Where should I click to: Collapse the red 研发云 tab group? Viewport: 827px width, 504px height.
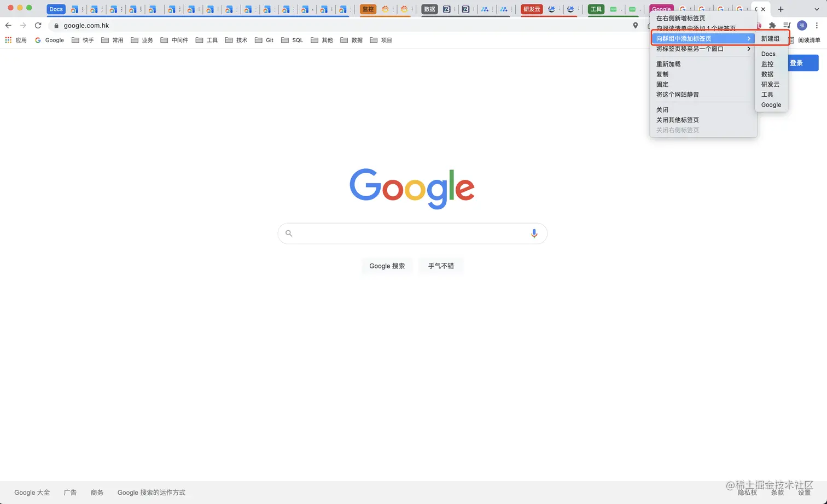[532, 9]
